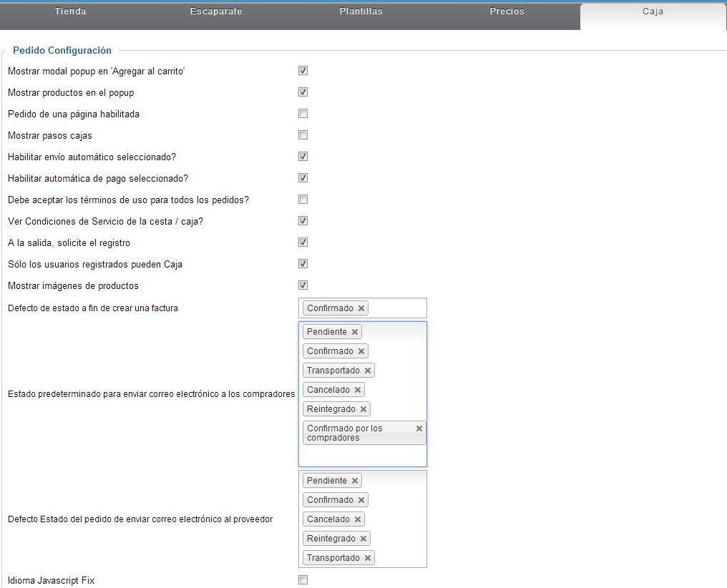Toggle 'Habilitar envío automático seleccionado?'
Screen dimensions: 727x588
coord(303,156)
